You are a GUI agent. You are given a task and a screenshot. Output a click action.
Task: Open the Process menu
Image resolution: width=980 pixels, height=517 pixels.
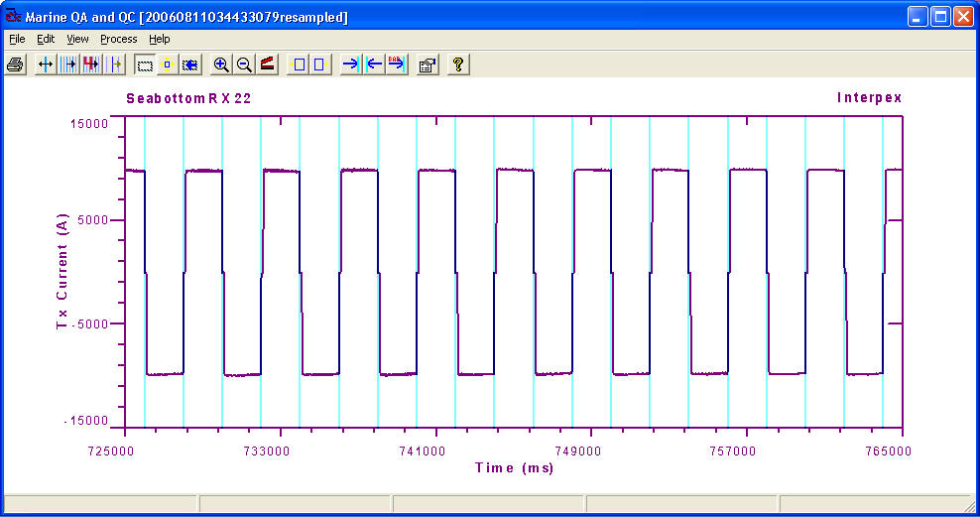(x=119, y=39)
